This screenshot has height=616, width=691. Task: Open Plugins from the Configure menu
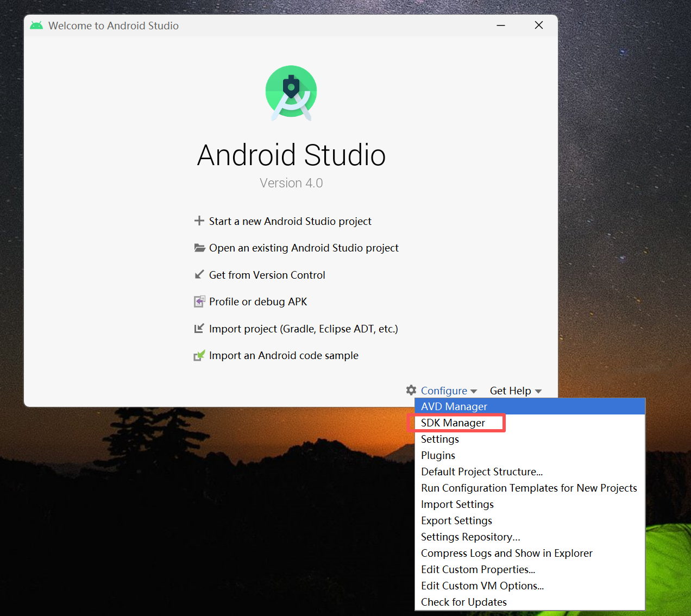coord(530,455)
